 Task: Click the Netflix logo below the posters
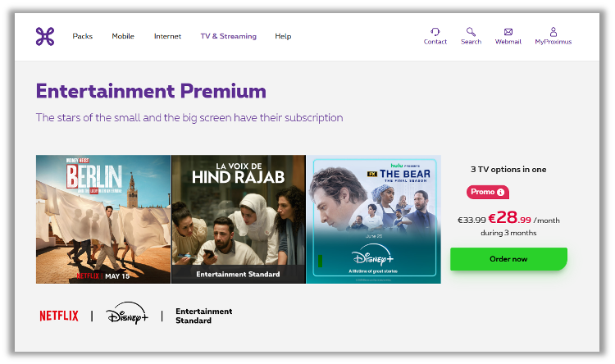click(59, 316)
